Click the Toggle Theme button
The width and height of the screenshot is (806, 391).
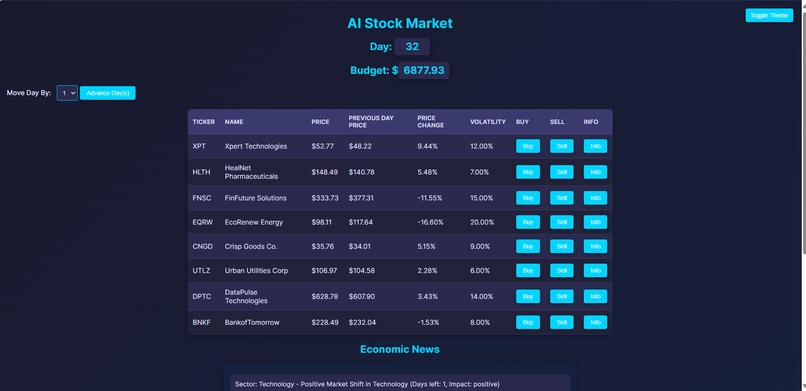[x=769, y=15]
